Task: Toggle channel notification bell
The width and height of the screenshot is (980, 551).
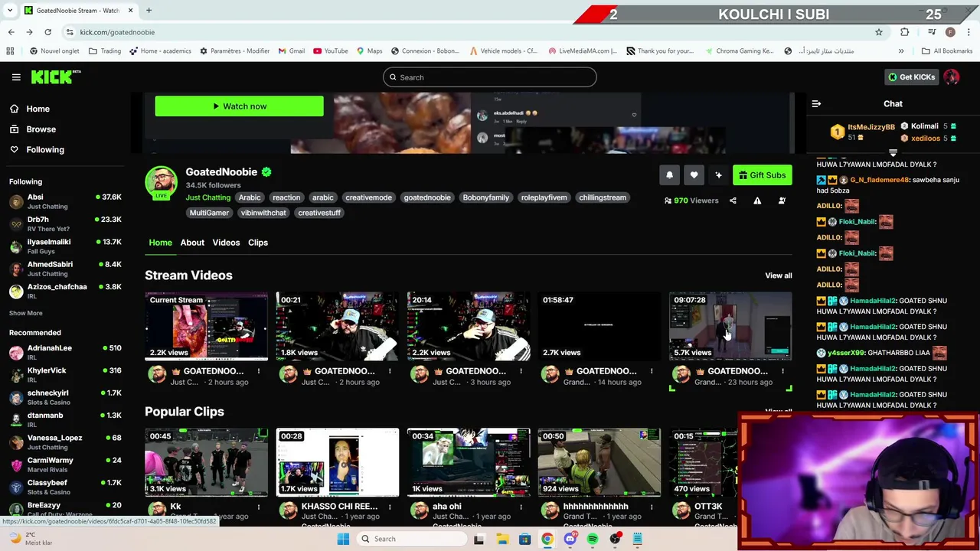Action: coord(669,175)
